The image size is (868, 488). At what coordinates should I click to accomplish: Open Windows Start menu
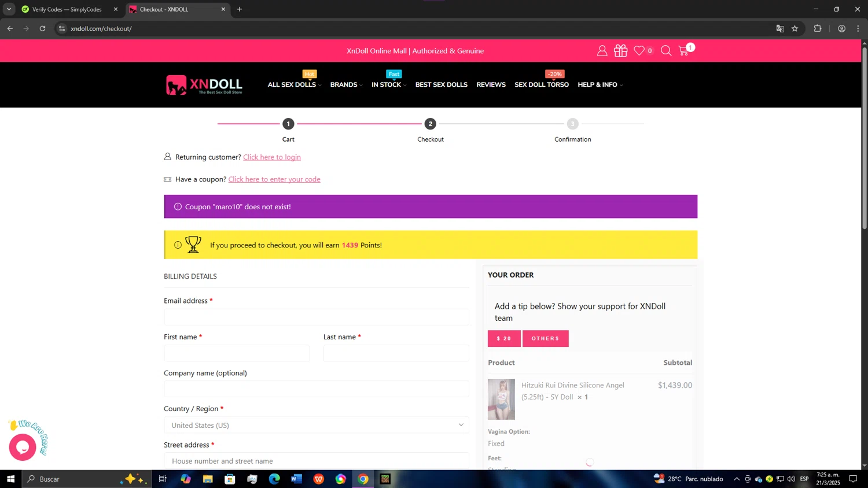pos(10,479)
